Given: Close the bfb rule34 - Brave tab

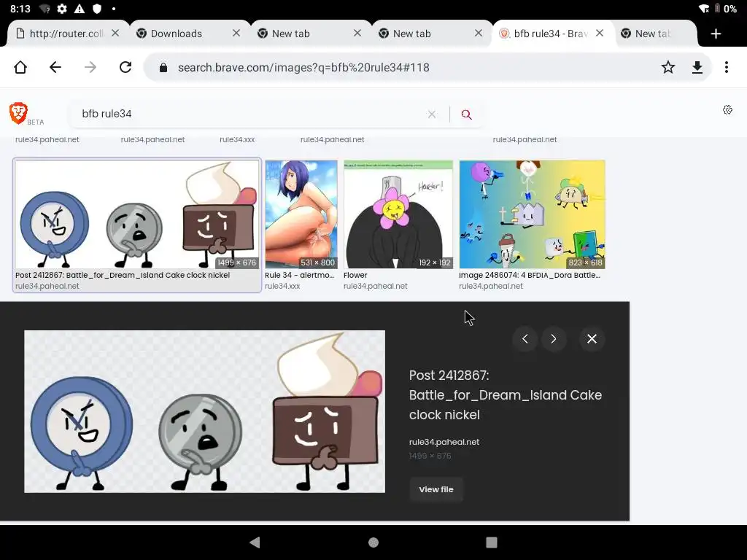Looking at the screenshot, I should (600, 34).
